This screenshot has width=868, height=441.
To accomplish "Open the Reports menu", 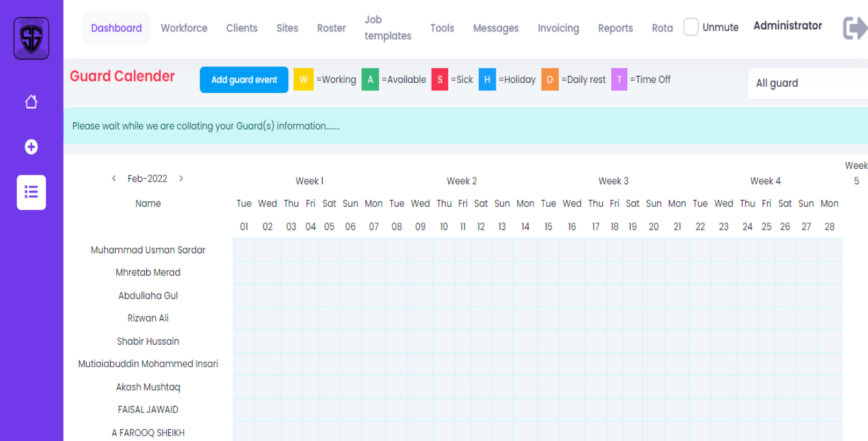I will pos(615,28).
